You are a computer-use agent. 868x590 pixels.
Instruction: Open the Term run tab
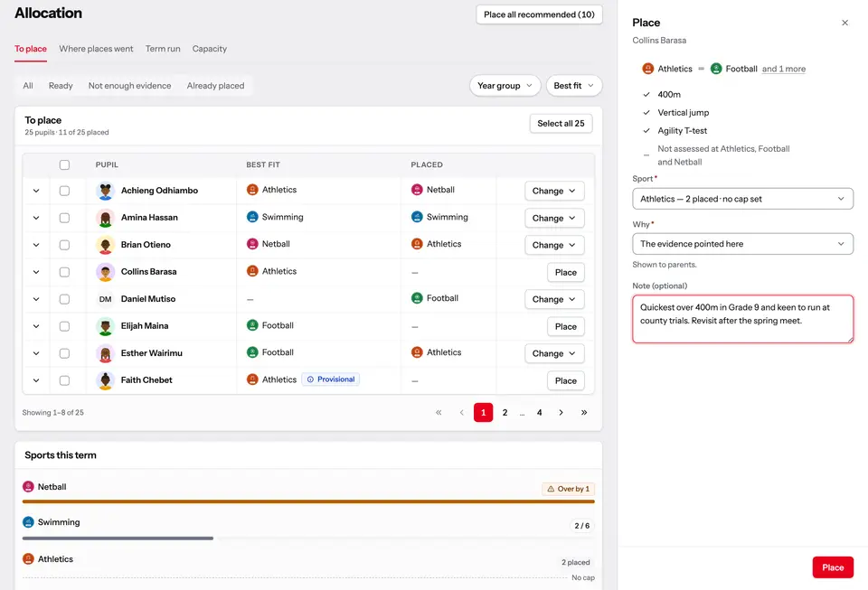click(x=163, y=49)
